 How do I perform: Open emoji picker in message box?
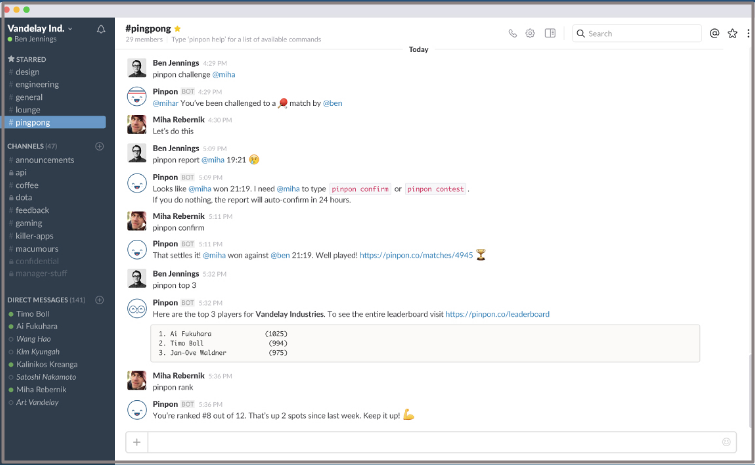[726, 442]
